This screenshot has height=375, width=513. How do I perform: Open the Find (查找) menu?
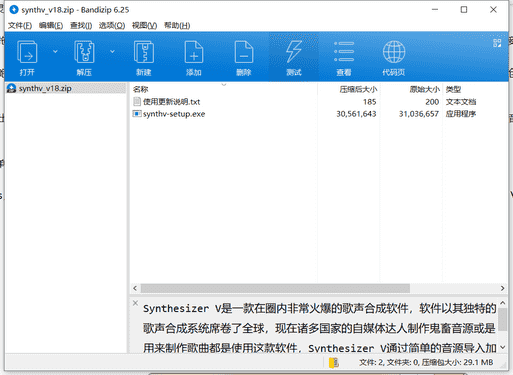81,25
